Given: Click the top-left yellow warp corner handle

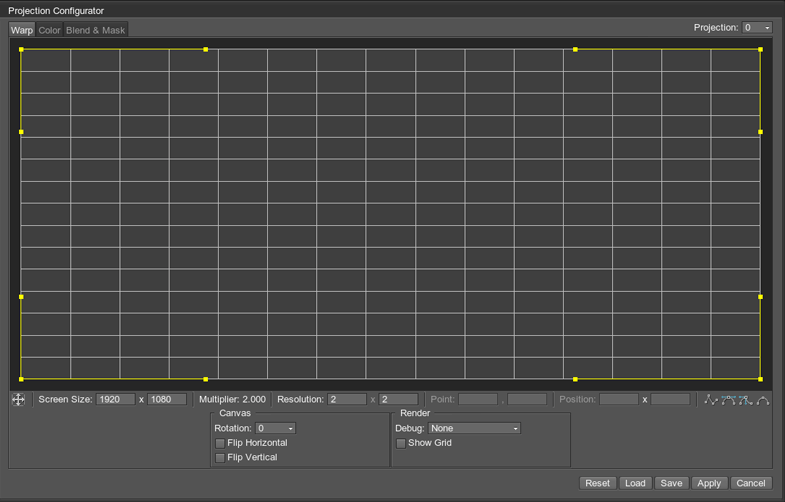Looking at the screenshot, I should coord(21,49).
